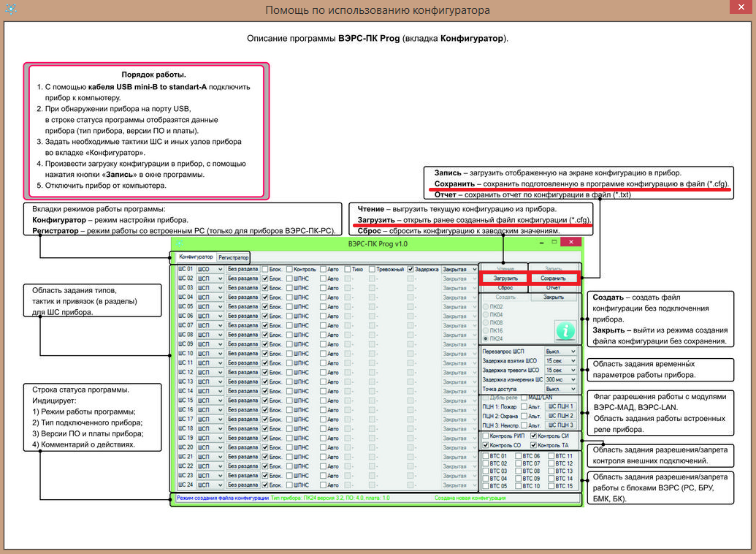756x554 pixels.
Task: Click the ШС ПЦН 2 button
Action: tap(561, 416)
